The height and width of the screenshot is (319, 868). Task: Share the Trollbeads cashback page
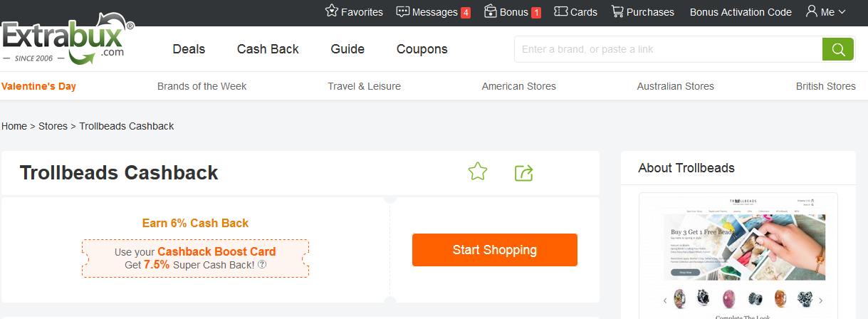pos(524,172)
